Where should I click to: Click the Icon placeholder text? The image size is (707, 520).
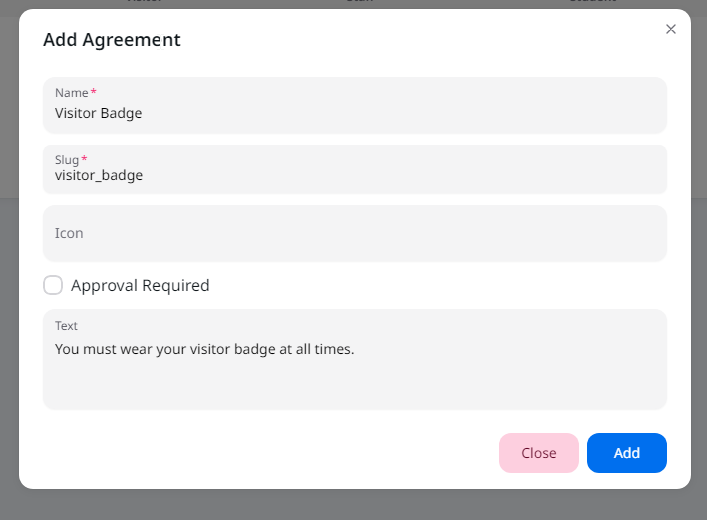69,233
